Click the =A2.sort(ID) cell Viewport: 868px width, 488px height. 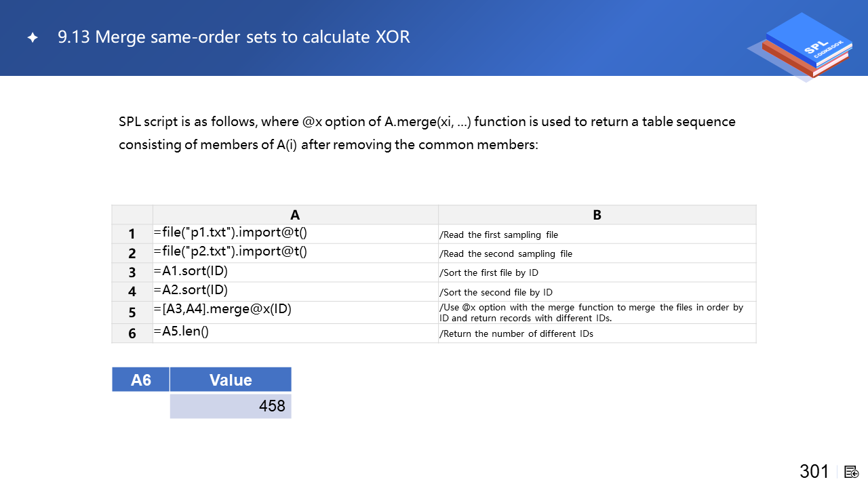tap(191, 291)
